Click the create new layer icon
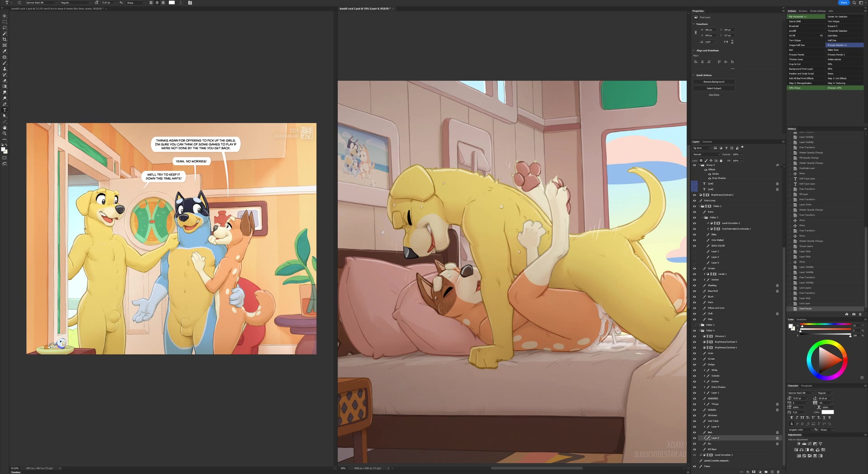The width and height of the screenshot is (868, 474). point(772,472)
